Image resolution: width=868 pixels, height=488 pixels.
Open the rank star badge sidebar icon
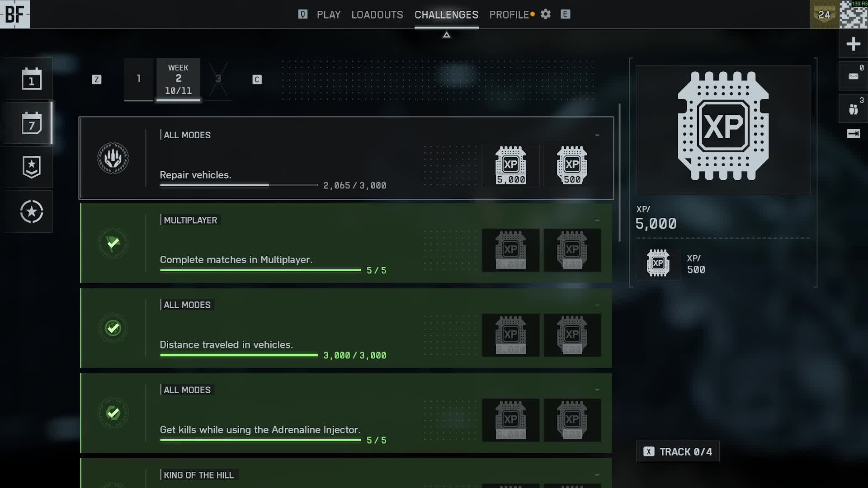(31, 167)
